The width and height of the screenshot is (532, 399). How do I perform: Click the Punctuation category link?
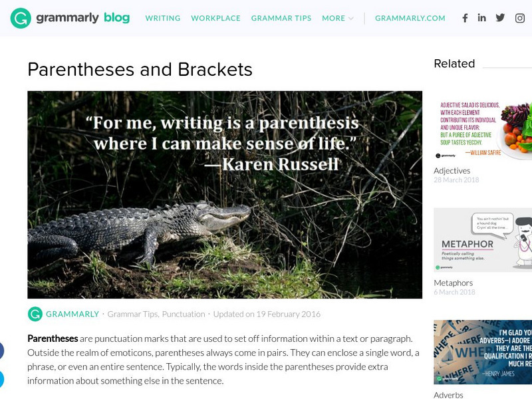click(184, 314)
